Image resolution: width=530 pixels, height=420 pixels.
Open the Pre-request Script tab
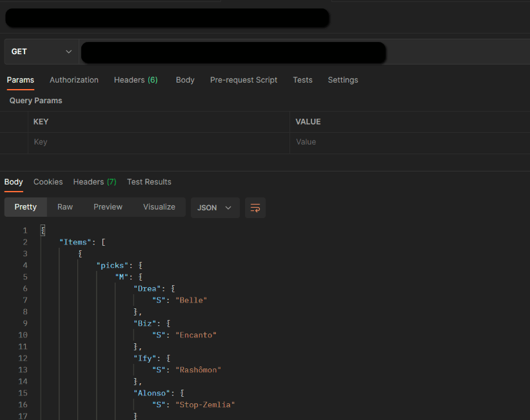(244, 80)
